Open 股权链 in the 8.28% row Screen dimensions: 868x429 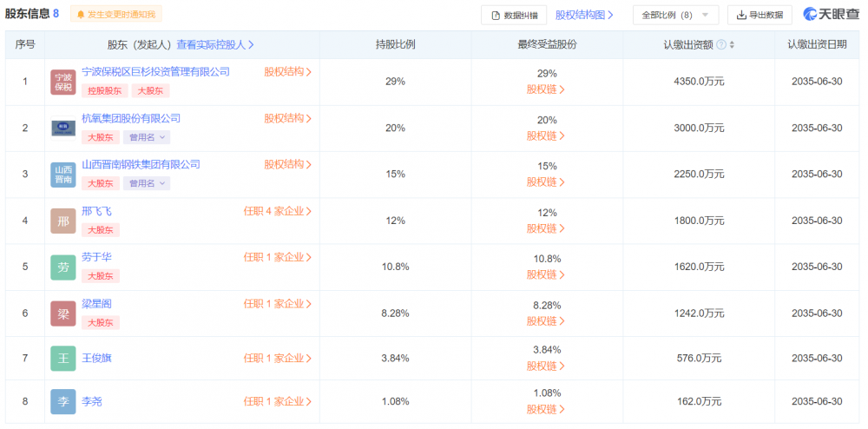[546, 321]
